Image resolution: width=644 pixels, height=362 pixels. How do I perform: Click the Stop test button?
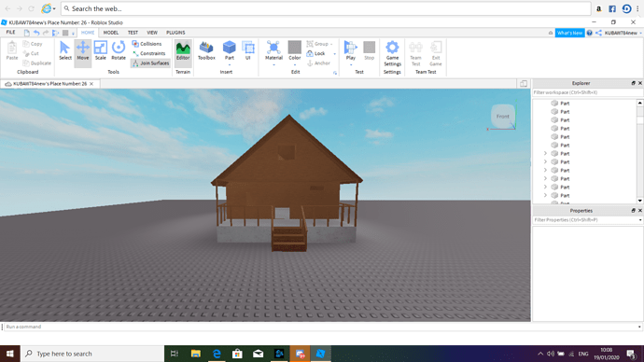point(370,51)
